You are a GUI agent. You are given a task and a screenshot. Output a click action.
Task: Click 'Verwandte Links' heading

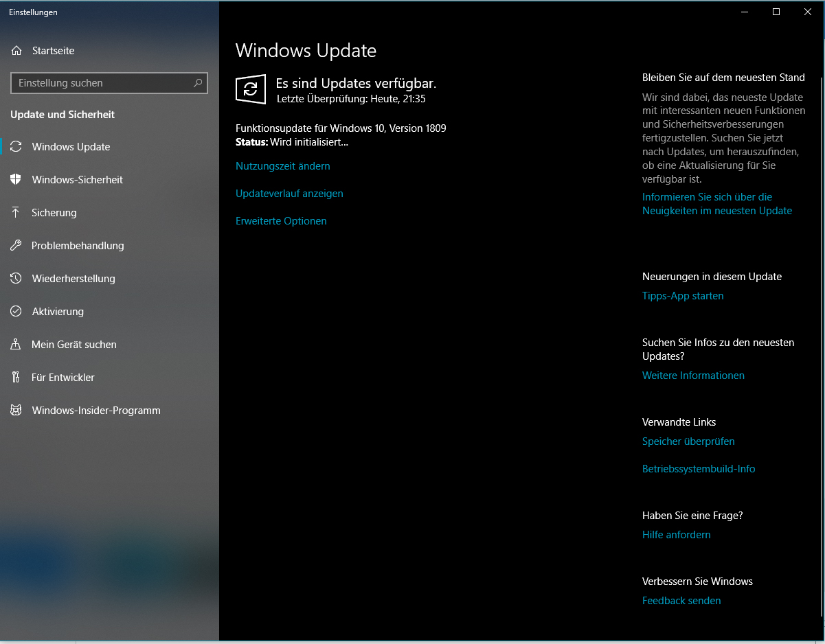(x=679, y=422)
